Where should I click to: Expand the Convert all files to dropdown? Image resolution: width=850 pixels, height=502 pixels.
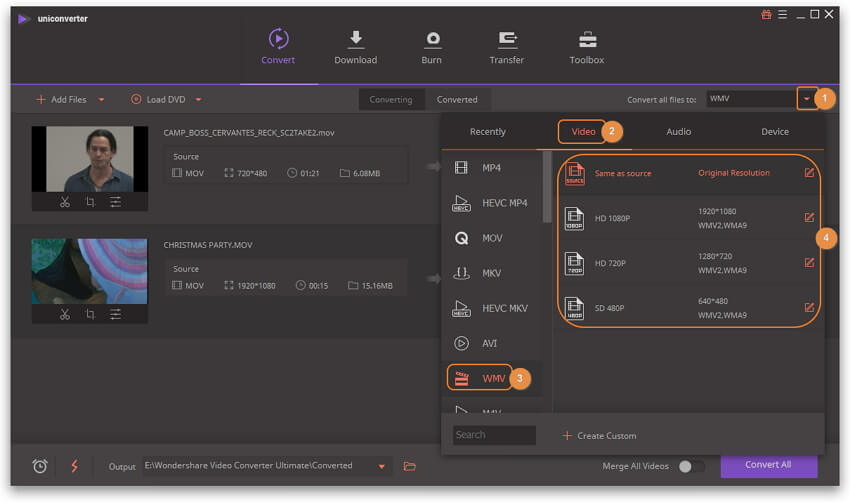click(806, 99)
